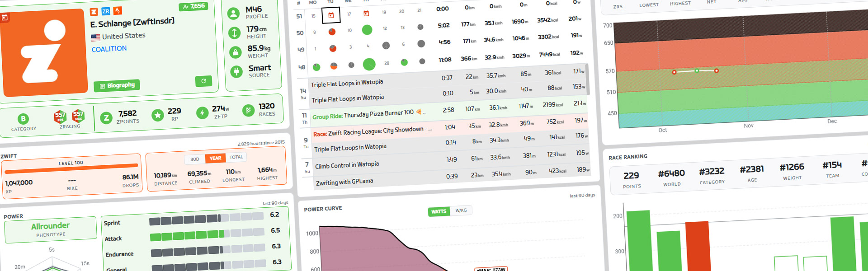
Task: Refresh the rider profile with the reload button
Action: tap(203, 81)
